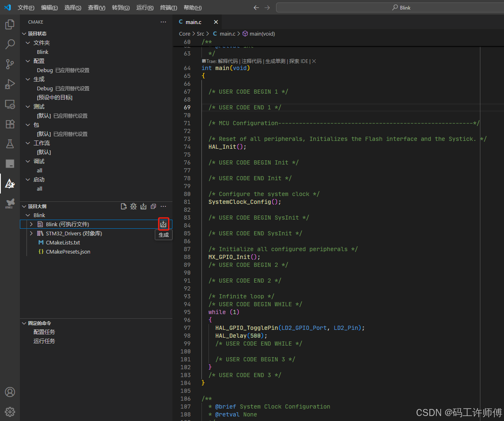Image resolution: width=504 pixels, height=421 pixels.
Task: Collapse the 固定的命令 section
Action: 24,323
